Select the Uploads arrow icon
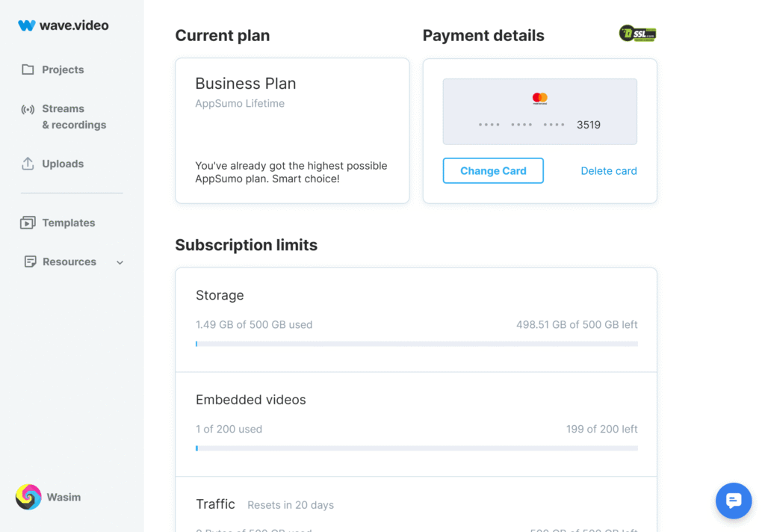765x532 pixels. click(x=28, y=164)
